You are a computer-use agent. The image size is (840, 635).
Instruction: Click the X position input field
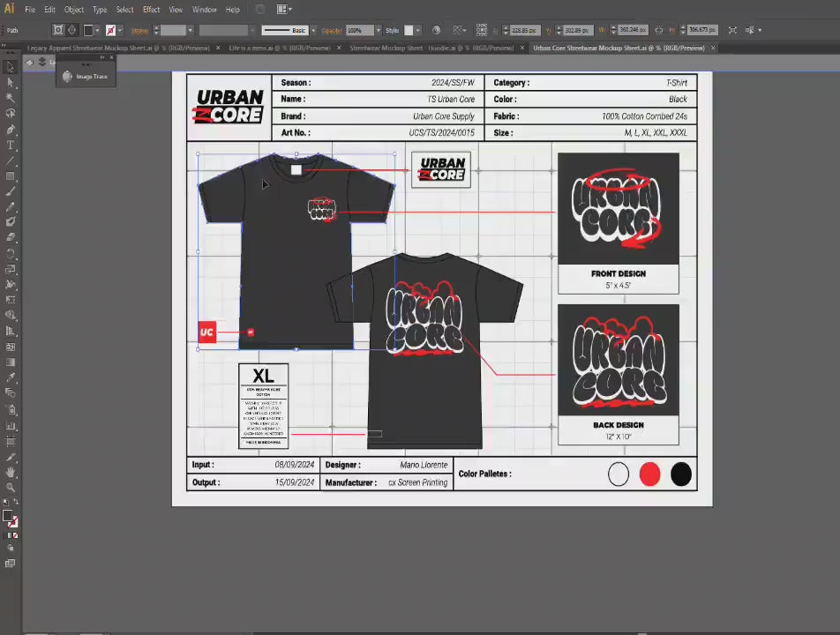[524, 30]
